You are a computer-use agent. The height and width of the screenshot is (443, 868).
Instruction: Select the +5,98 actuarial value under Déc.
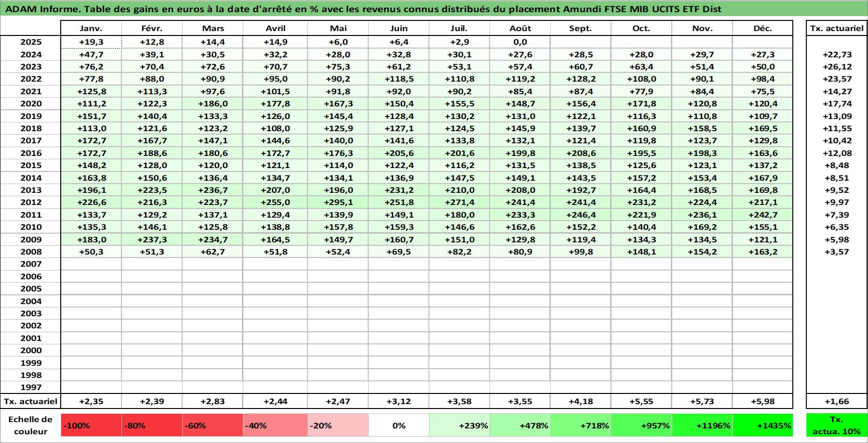point(763,401)
